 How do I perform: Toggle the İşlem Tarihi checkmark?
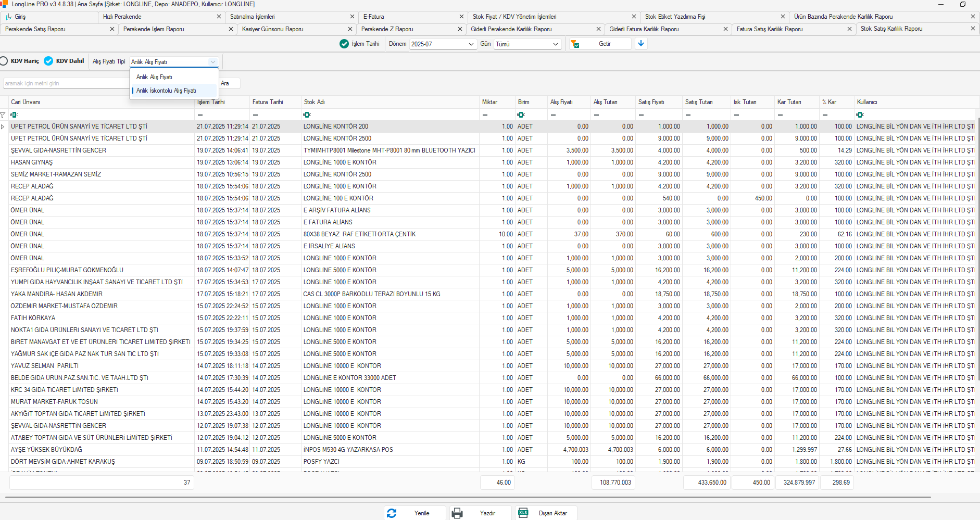pyautogui.click(x=344, y=44)
